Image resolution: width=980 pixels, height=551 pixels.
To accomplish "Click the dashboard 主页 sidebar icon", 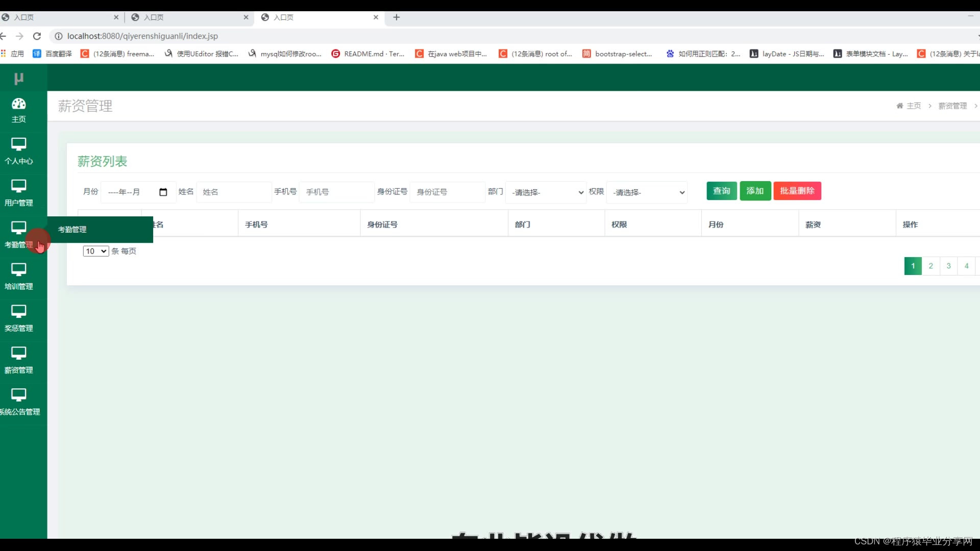I will click(x=19, y=104).
